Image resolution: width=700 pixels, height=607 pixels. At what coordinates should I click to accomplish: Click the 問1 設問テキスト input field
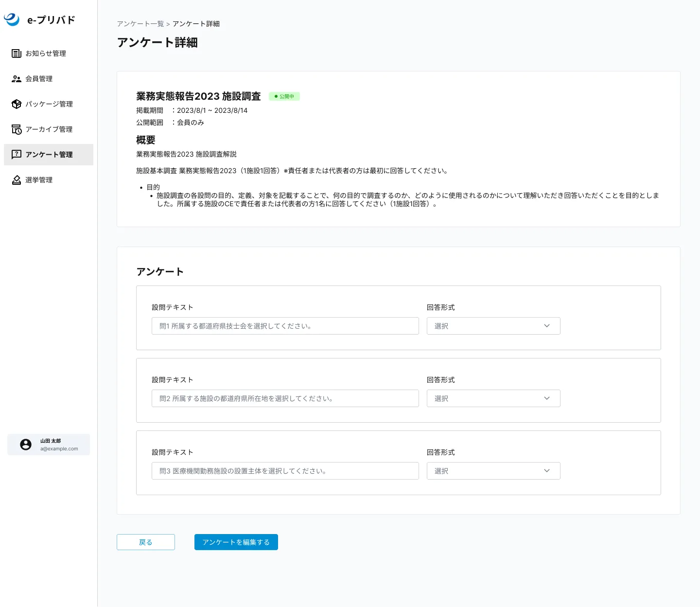point(285,326)
